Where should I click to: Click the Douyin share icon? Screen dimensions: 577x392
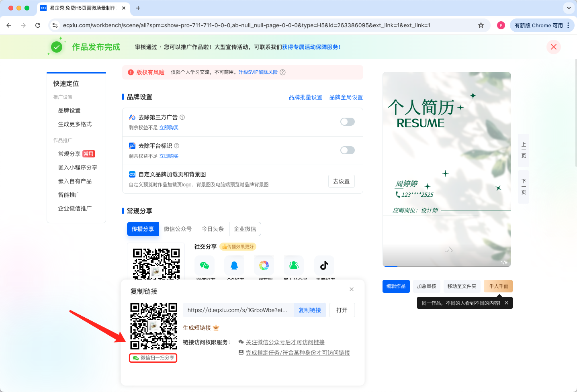[324, 265]
